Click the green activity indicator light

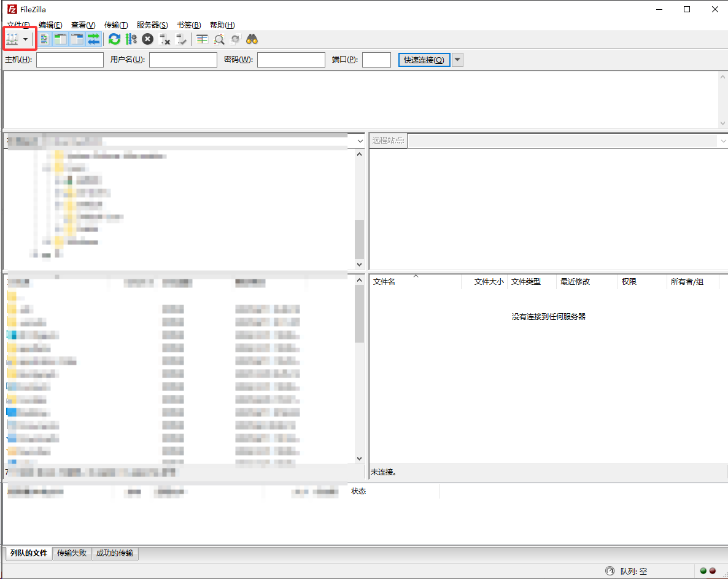point(703,571)
